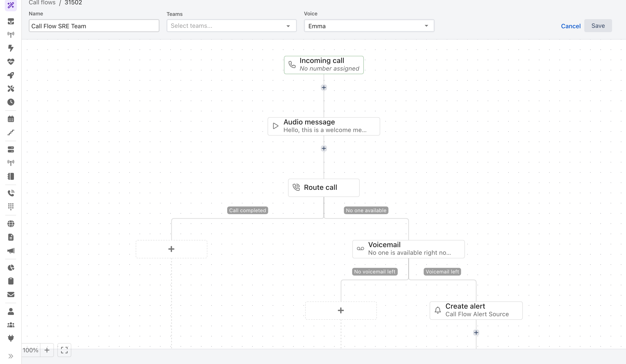Open the Call flows breadcrumb link
Viewport: 626px width, 364px height.
pyautogui.click(x=42, y=2)
